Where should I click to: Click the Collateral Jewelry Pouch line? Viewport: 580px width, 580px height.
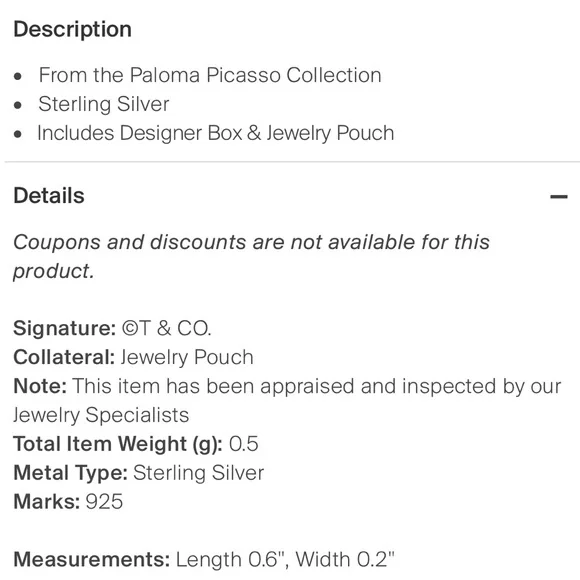(x=134, y=357)
